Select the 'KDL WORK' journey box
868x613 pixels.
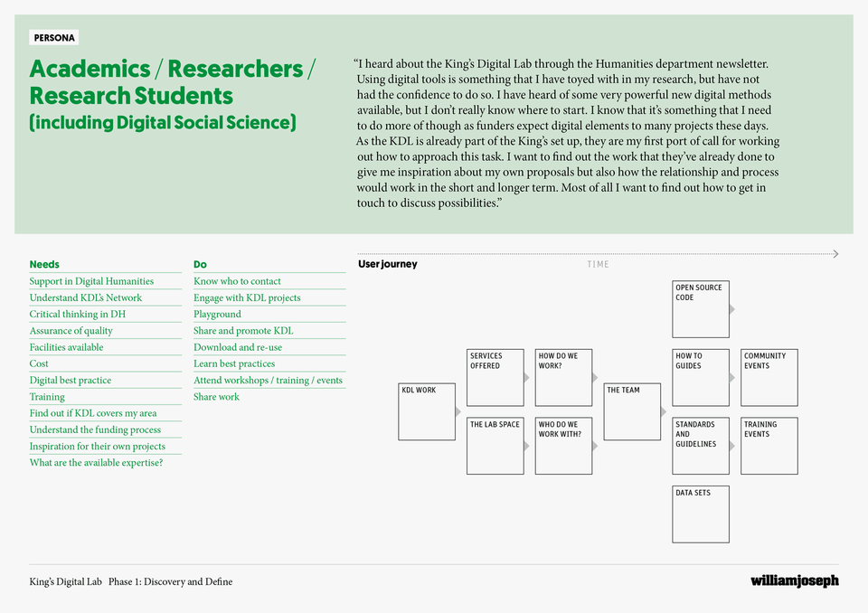click(x=427, y=411)
